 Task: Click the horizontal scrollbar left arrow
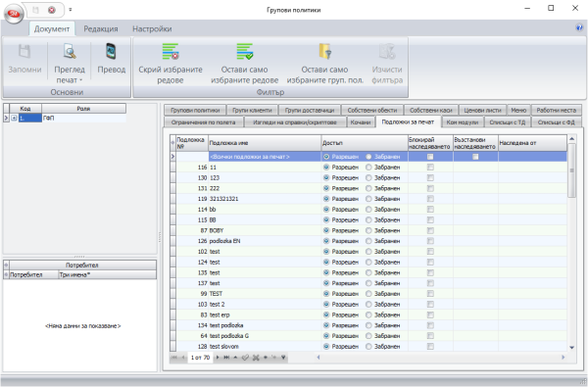(x=318, y=358)
